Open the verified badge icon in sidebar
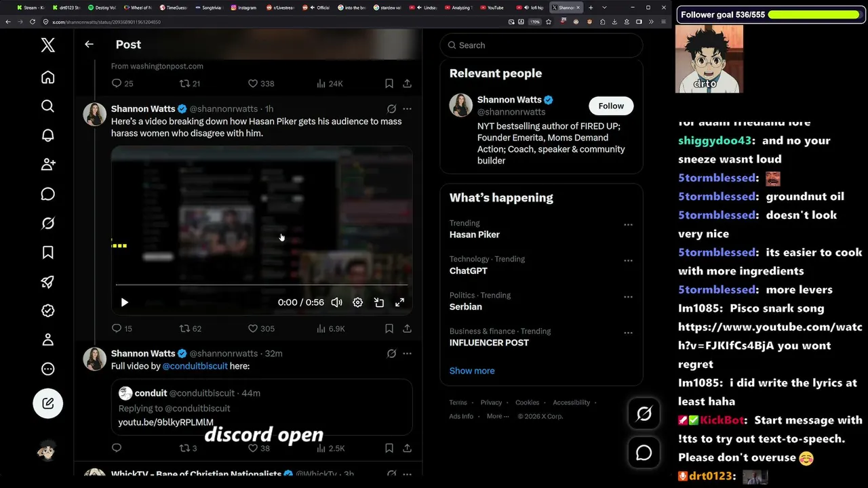Viewport: 868px width, 488px height. (47, 310)
